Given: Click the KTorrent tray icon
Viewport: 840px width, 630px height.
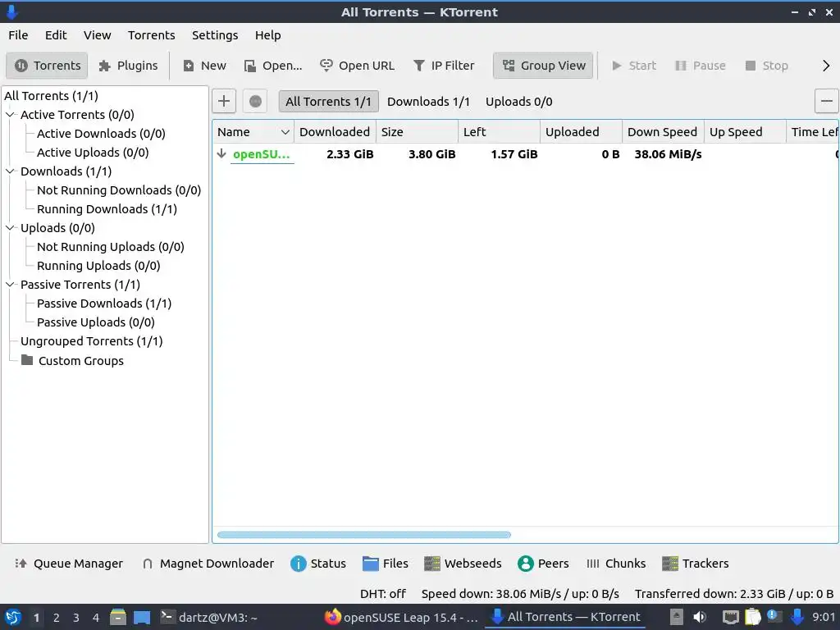Looking at the screenshot, I should point(797,618).
